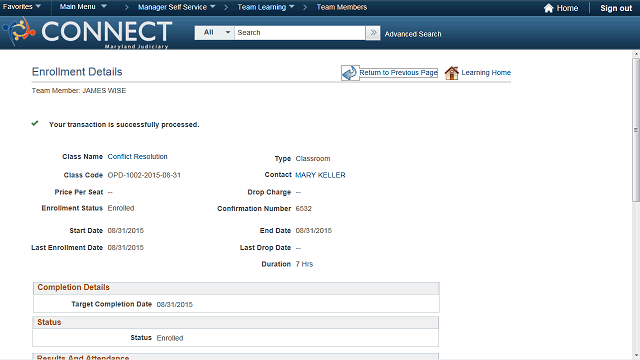Click the Enrollment Details heading
640x360 pixels.
pos(77,72)
